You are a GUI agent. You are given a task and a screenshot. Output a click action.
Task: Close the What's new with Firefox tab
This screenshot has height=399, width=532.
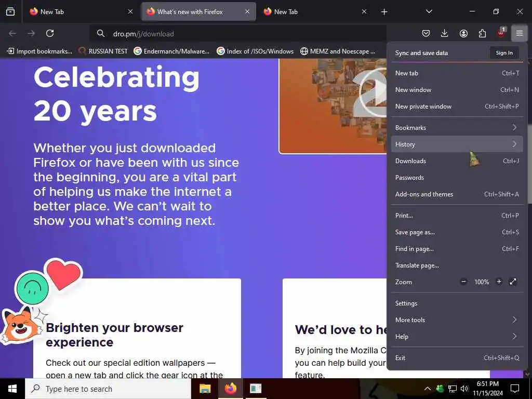247,11
